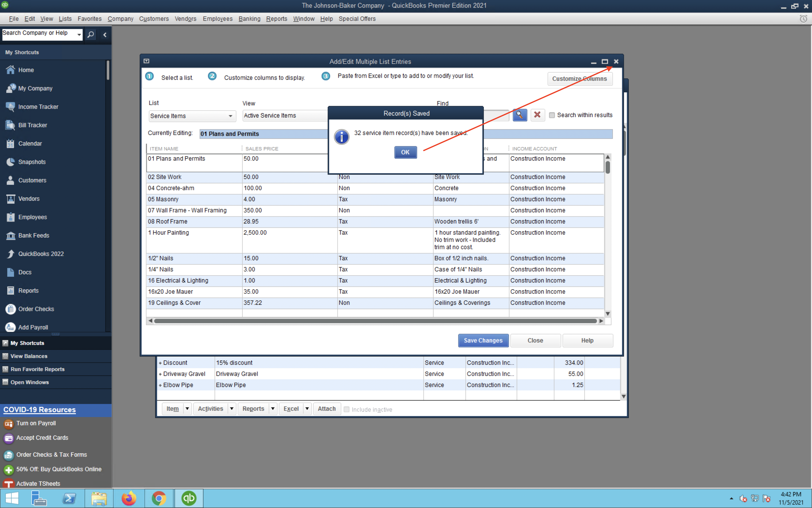
Task: Check the Search within results box
Action: click(552, 115)
